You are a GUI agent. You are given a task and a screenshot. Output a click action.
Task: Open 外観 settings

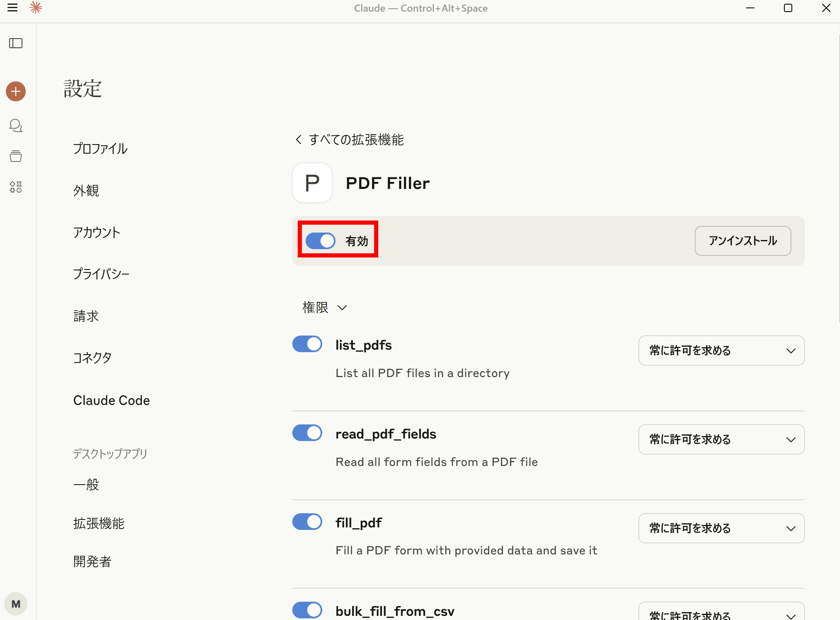click(86, 191)
